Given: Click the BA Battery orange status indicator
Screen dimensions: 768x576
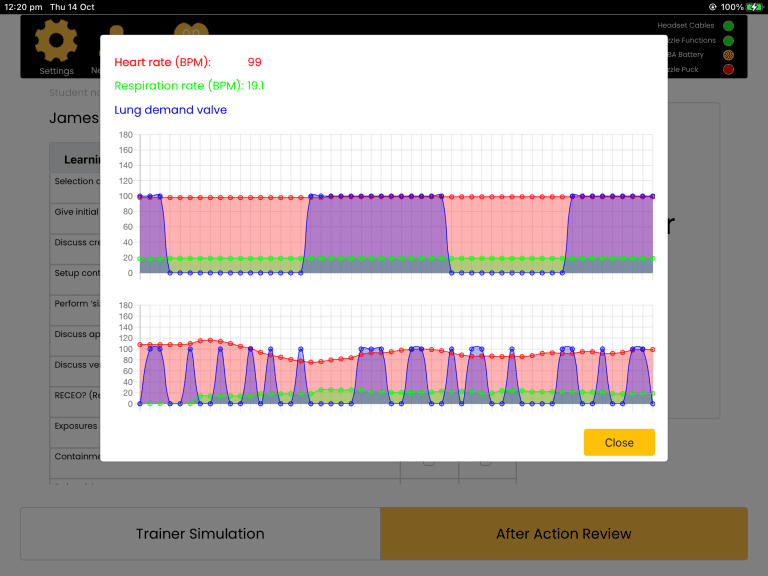Looking at the screenshot, I should click(x=728, y=55).
